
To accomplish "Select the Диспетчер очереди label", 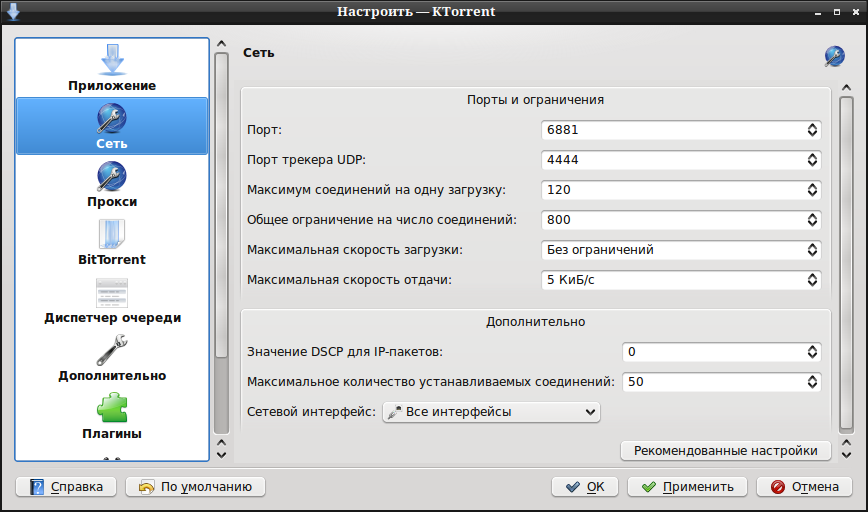I will coord(112,318).
